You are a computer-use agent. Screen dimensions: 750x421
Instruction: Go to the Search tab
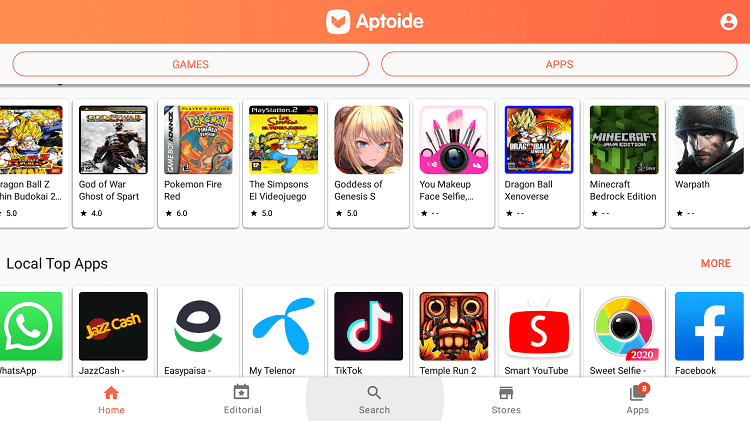point(374,400)
